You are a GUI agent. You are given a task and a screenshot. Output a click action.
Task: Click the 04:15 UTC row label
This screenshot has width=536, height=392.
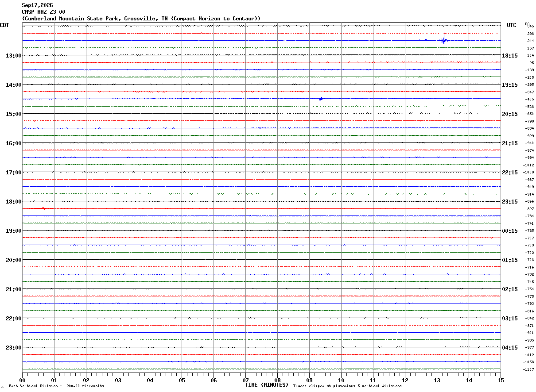509,347
